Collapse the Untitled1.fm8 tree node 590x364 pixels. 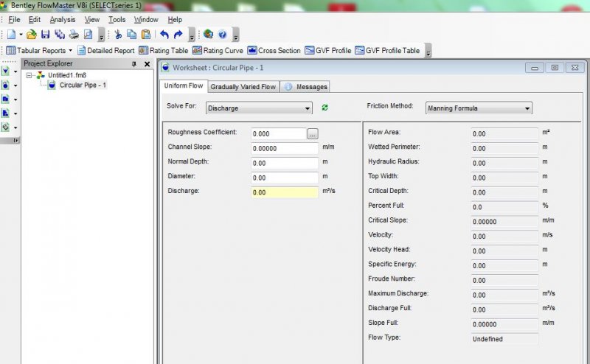tap(29, 75)
